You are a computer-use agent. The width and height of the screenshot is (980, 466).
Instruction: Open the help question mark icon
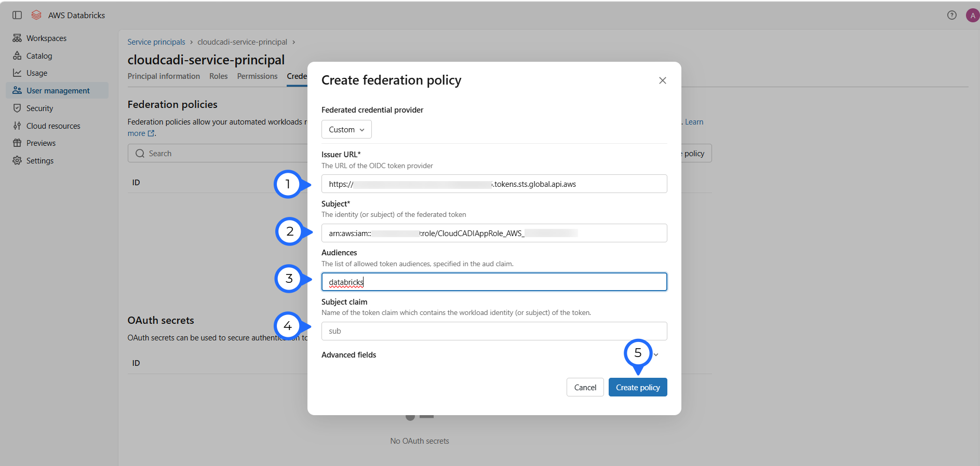[x=951, y=15]
